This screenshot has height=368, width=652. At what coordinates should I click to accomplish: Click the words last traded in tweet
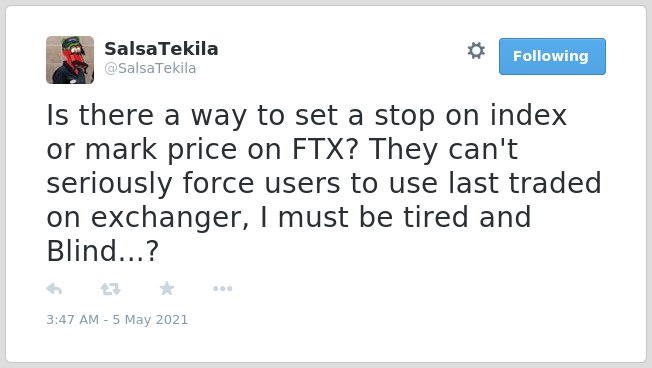click(x=525, y=183)
